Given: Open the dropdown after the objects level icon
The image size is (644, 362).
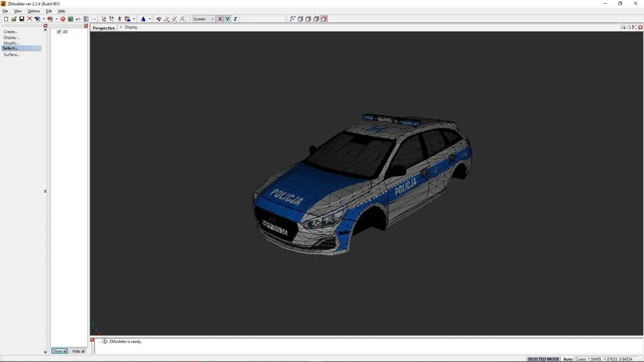Looking at the screenshot, I should tap(134, 19).
